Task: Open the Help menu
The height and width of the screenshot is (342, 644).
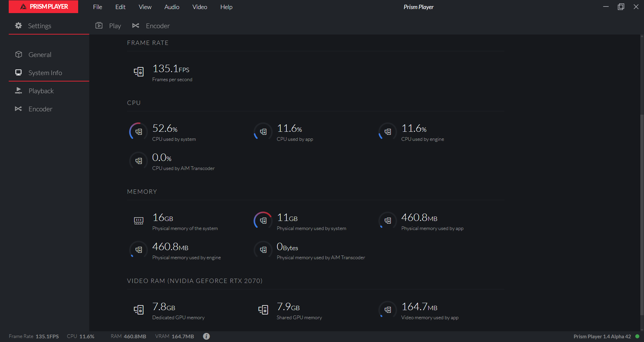Action: (x=226, y=7)
